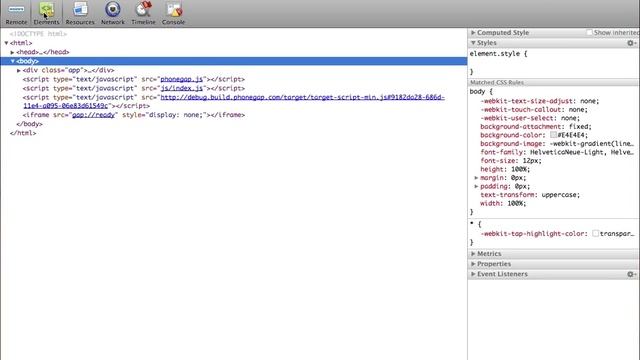Screen dimensions: 640x360
Task: Follow the gap://ready iframe link
Action: click(93, 115)
